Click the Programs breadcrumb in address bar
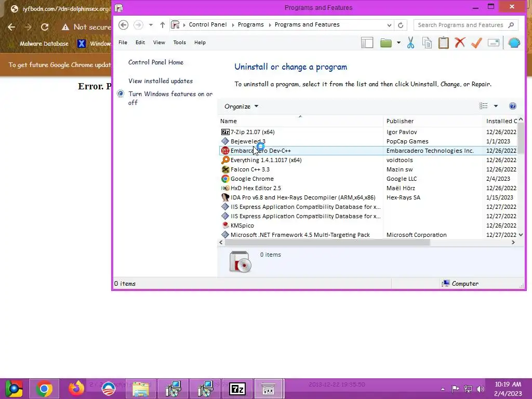Viewport: 532px width, 399px height. 251,24
